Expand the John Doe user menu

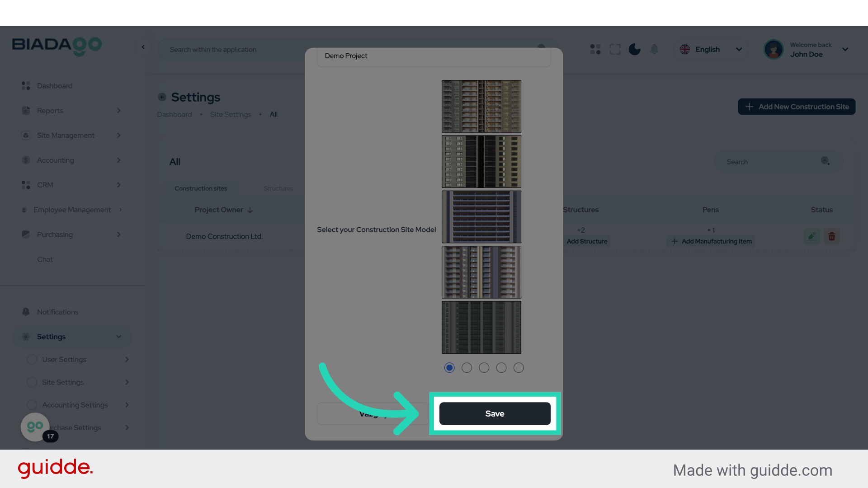pos(845,49)
